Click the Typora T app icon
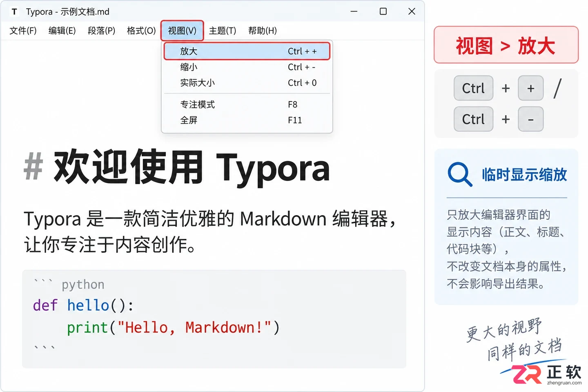The image size is (588, 392). click(14, 11)
